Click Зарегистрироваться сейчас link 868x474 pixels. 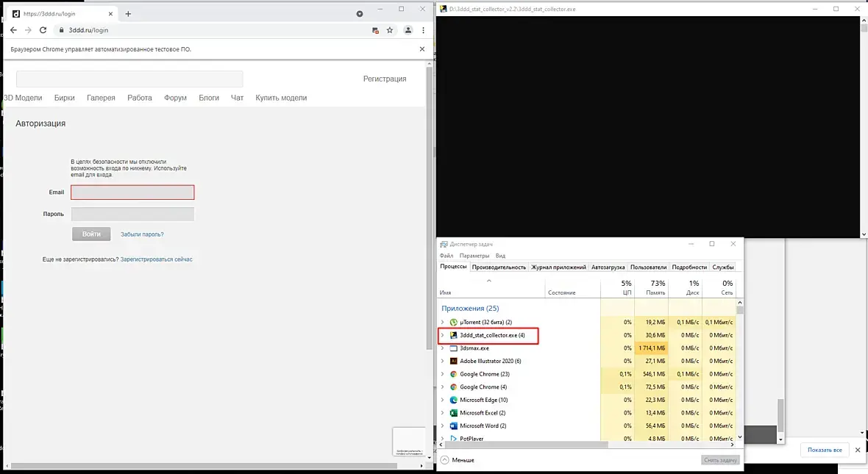(157, 259)
